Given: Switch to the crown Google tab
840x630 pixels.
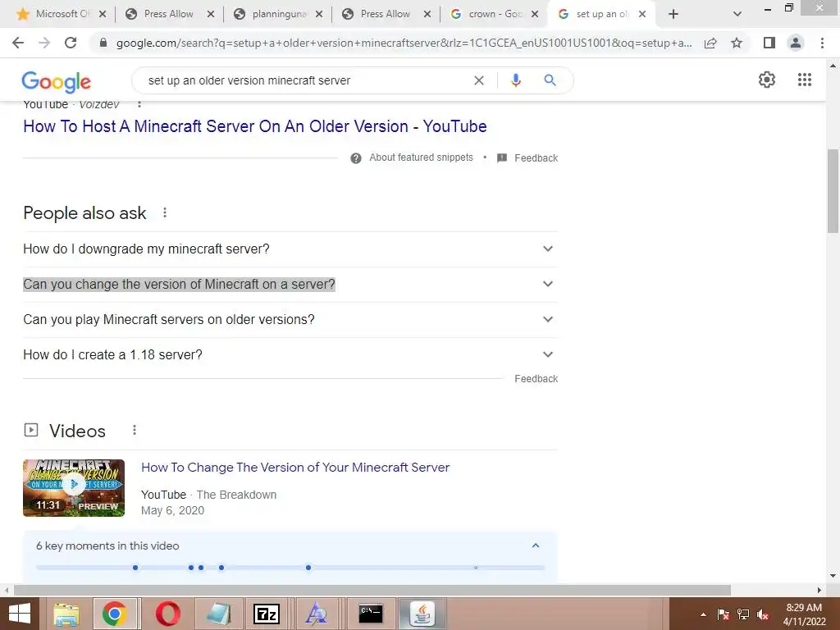Looking at the screenshot, I should (x=493, y=14).
